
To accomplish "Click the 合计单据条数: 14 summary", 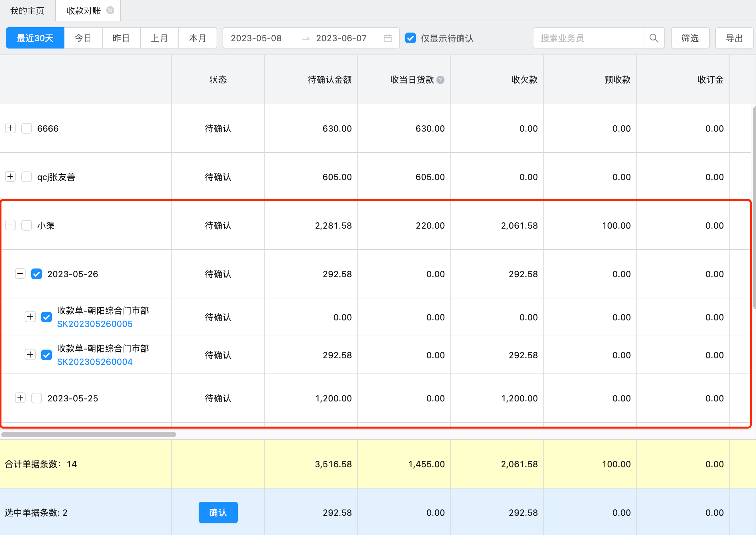I will coord(41,464).
